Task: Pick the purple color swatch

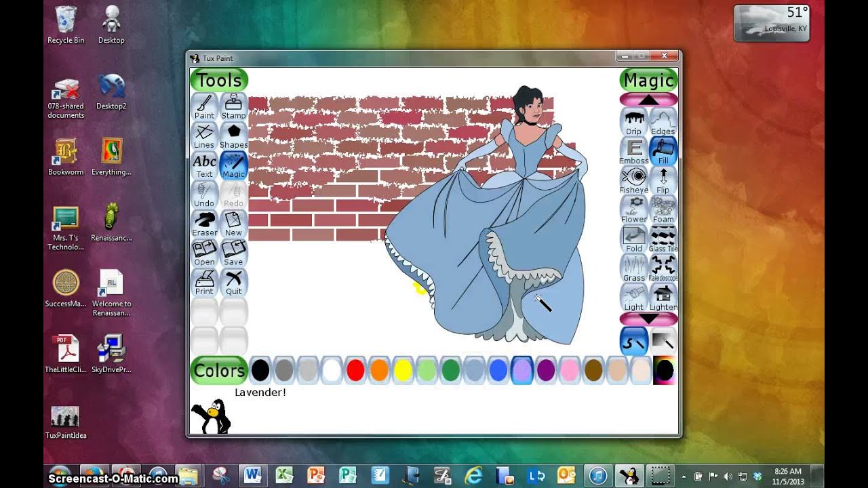Action: 545,370
